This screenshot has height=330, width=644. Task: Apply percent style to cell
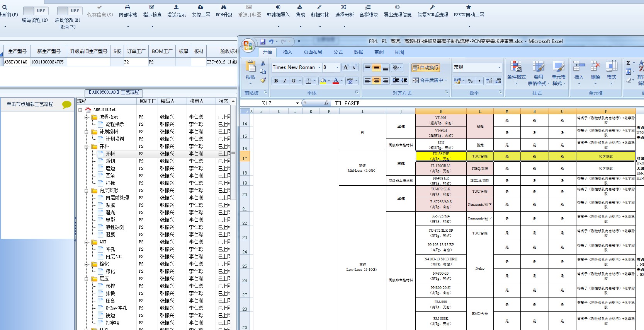(x=470, y=81)
